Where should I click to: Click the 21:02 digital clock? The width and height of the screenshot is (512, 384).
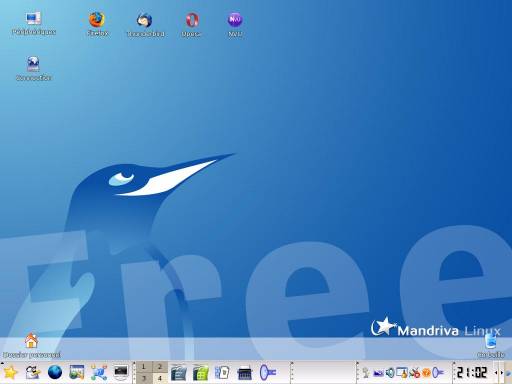tap(472, 372)
